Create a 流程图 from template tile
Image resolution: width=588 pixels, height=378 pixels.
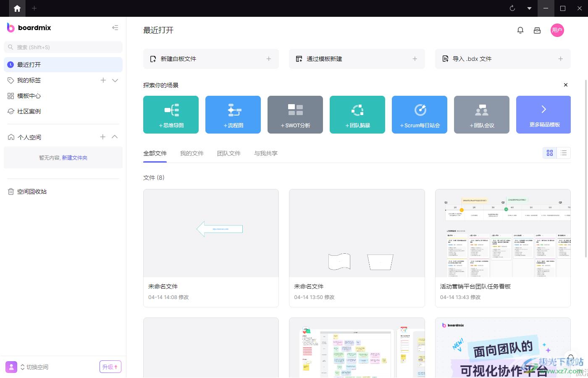tap(233, 115)
